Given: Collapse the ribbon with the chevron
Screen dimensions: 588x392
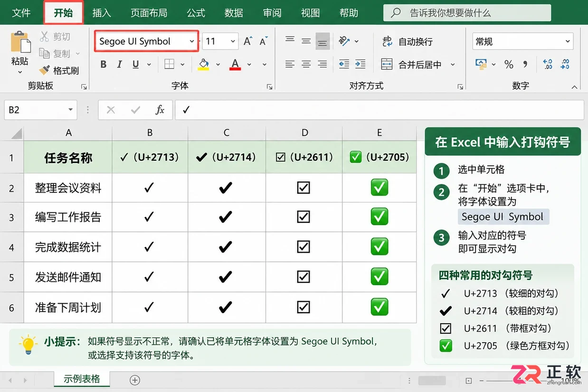Looking at the screenshot, I should [575, 86].
